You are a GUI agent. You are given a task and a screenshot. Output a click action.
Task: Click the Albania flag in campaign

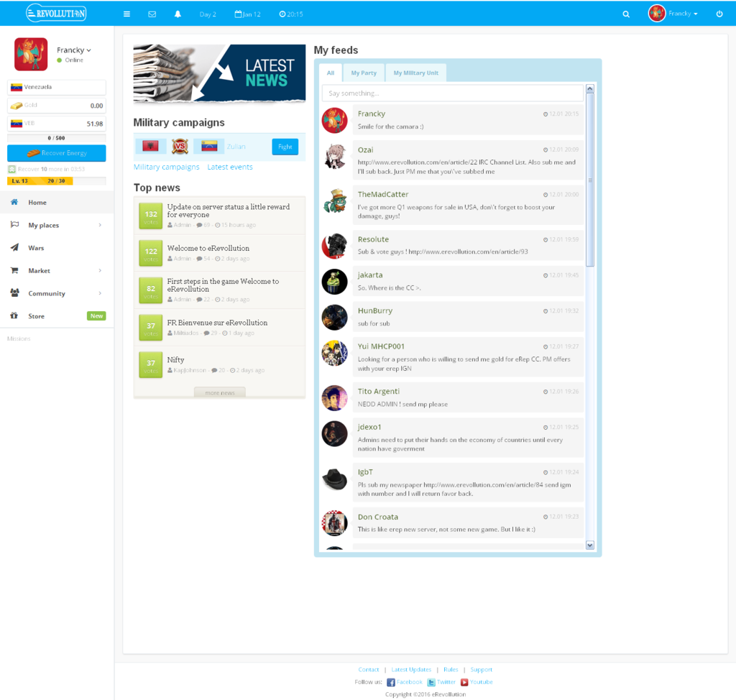tap(150, 147)
